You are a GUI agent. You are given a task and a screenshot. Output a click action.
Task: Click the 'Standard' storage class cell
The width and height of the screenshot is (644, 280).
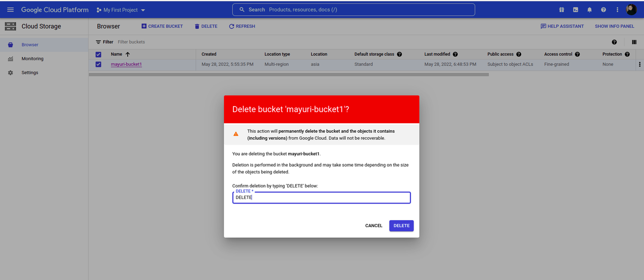coord(364,64)
